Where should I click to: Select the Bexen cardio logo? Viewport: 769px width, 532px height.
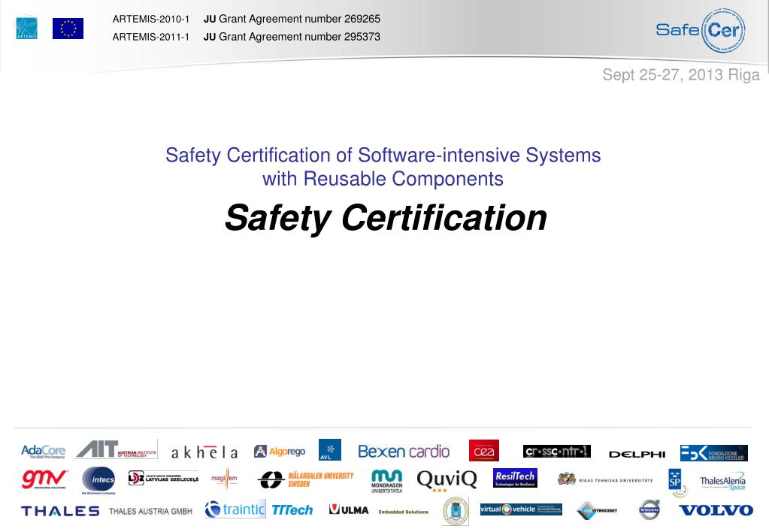[x=404, y=451]
